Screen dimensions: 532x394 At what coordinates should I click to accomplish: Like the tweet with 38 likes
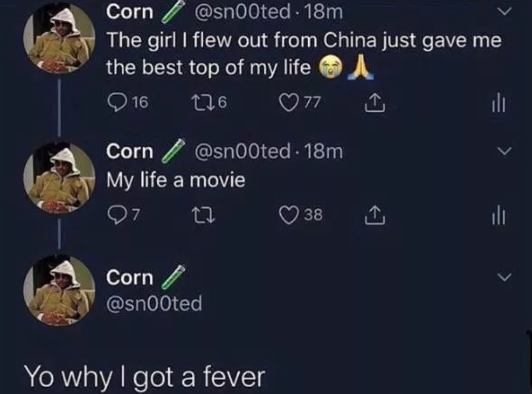(289, 216)
